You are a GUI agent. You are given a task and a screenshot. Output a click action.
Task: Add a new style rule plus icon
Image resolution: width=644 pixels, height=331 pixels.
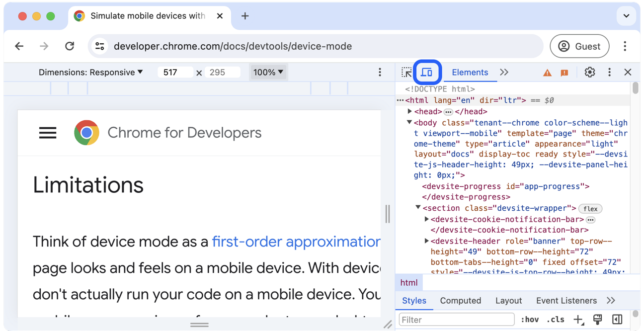coord(578,320)
